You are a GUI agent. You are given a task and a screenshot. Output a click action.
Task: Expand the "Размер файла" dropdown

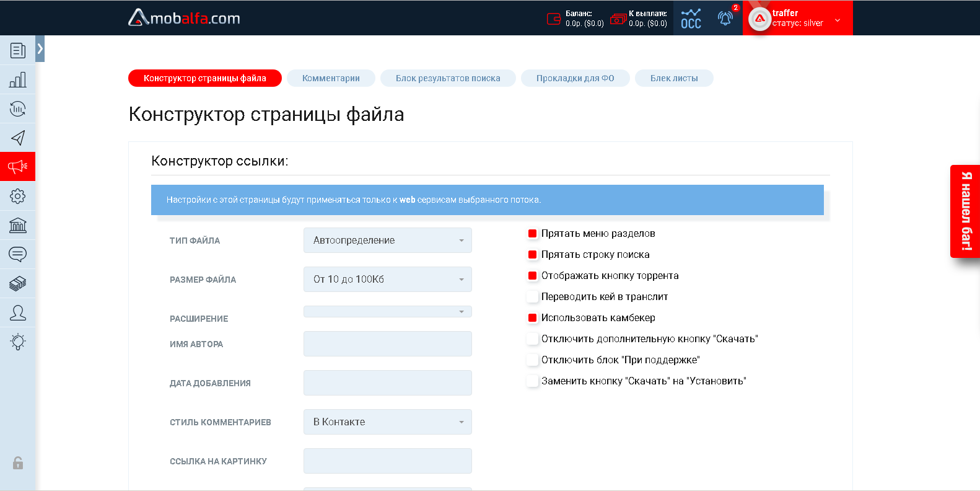pos(387,280)
